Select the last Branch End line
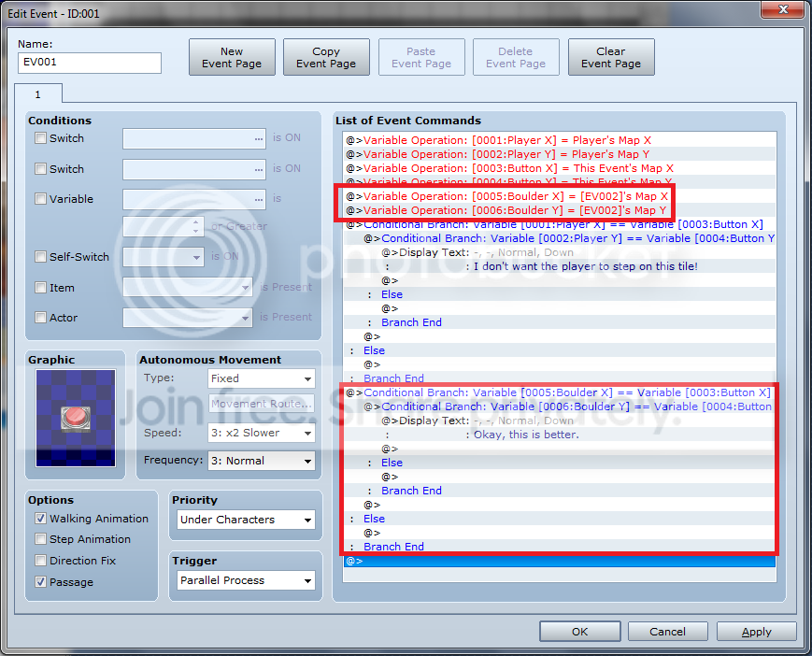Screen dimensions: 812x656 coord(560,547)
